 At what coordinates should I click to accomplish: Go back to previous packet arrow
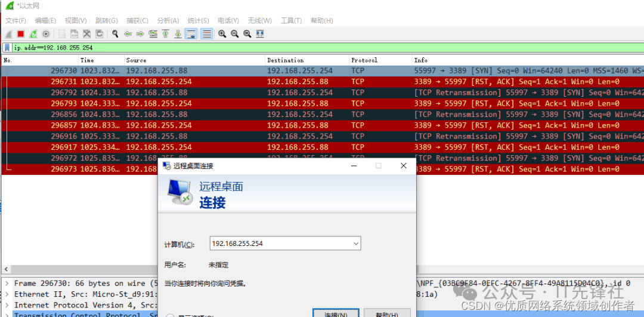pyautogui.click(x=128, y=34)
